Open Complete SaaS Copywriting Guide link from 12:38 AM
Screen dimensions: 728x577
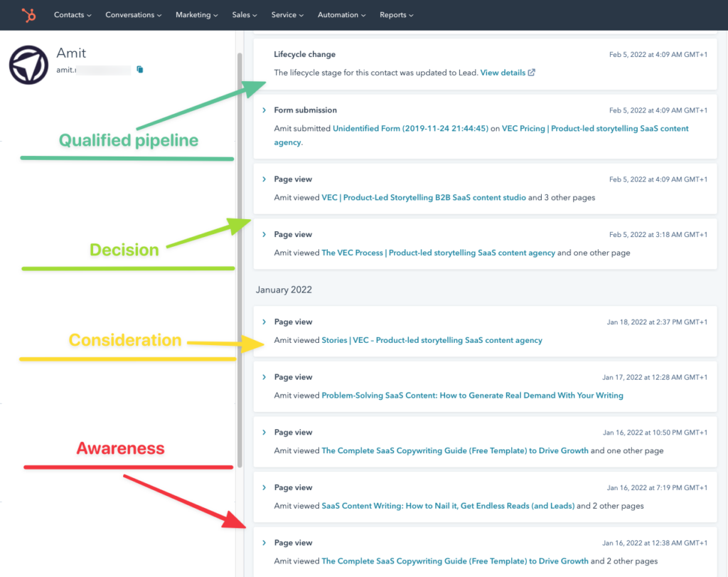[x=455, y=561]
